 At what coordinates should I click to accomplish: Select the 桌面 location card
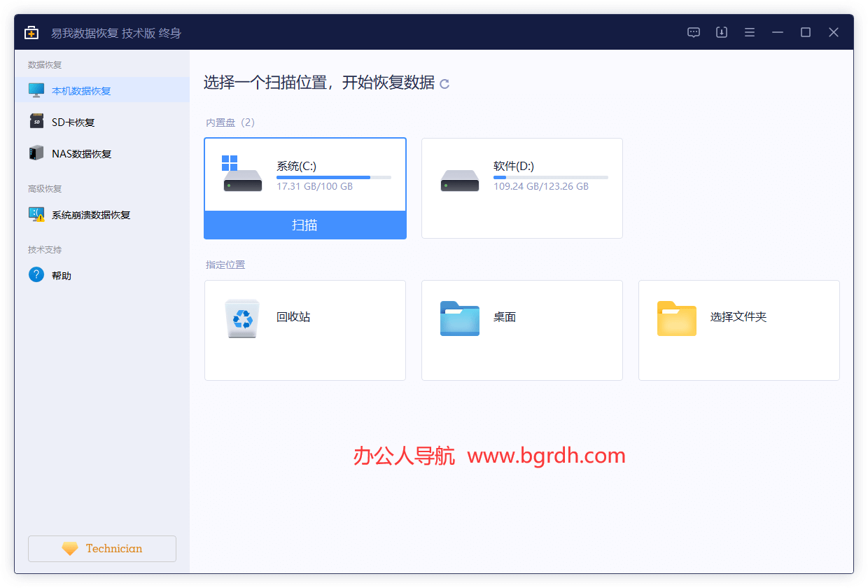pyautogui.click(x=522, y=330)
